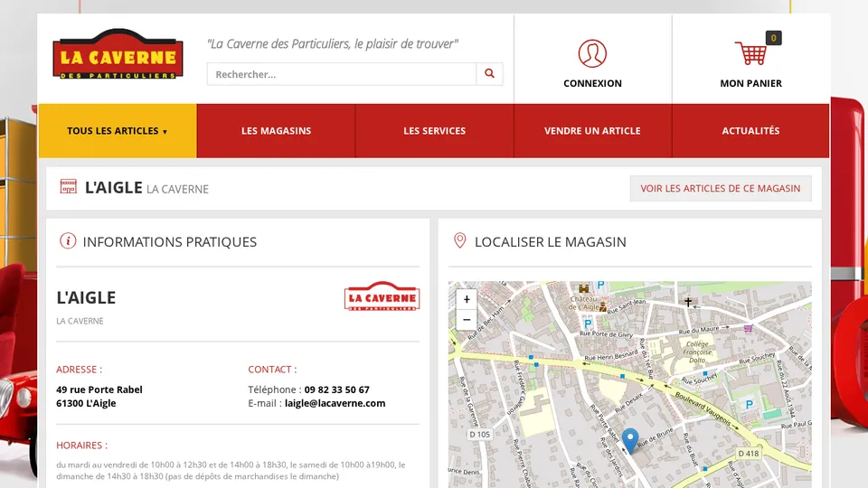Screen dimensions: 868x488
Task: Click the CONTACT heading
Action: (x=272, y=370)
